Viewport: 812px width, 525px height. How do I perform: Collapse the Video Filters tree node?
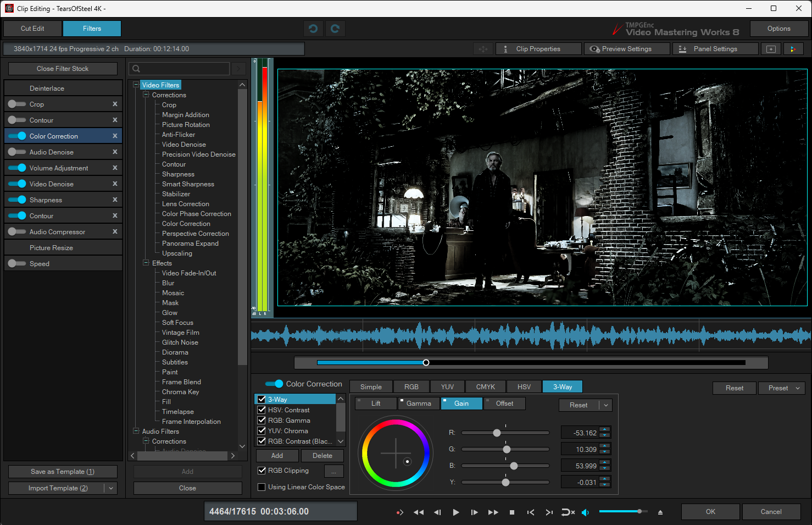pyautogui.click(x=136, y=85)
